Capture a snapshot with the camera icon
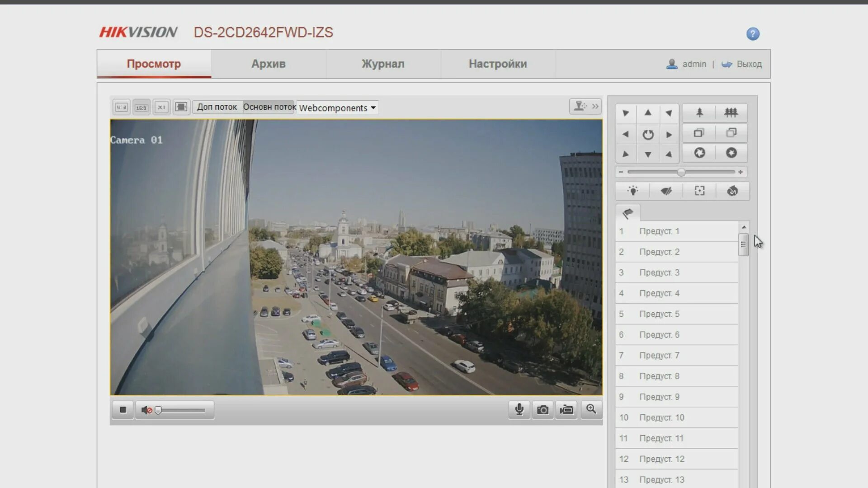 (542, 409)
